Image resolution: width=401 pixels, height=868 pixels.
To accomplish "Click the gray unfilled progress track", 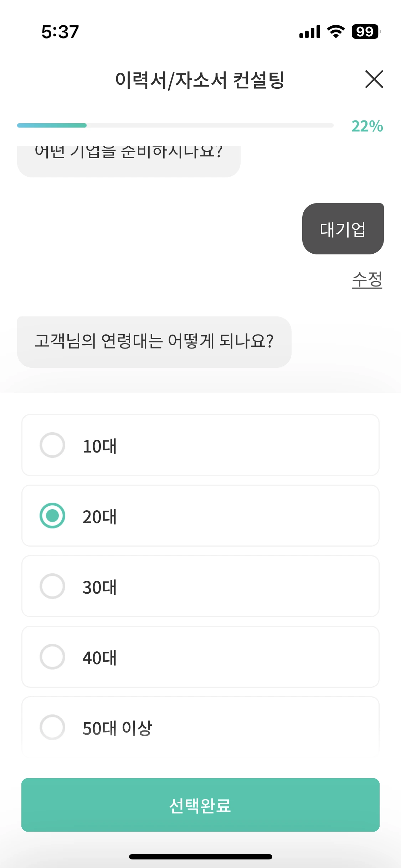I will (210, 125).
